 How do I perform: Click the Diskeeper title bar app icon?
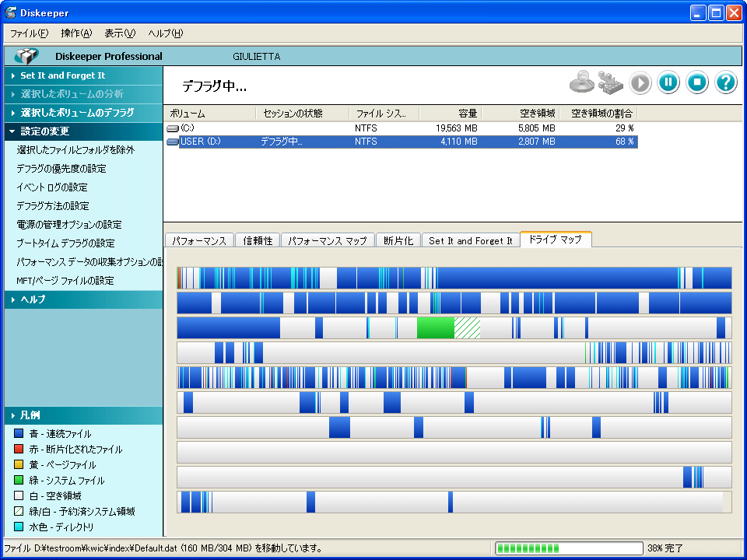click(10, 12)
